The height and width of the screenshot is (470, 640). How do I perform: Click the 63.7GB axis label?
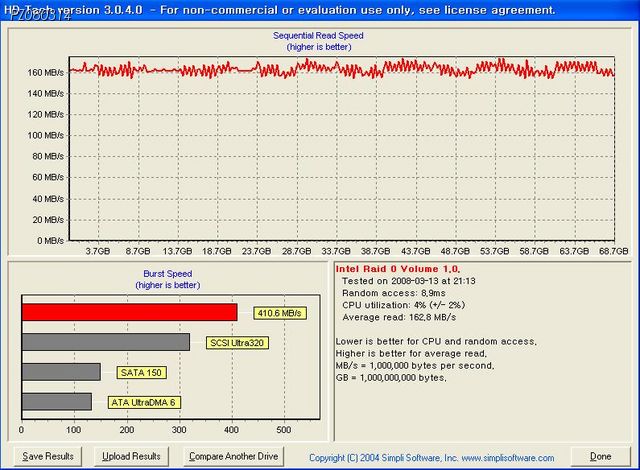click(x=574, y=251)
